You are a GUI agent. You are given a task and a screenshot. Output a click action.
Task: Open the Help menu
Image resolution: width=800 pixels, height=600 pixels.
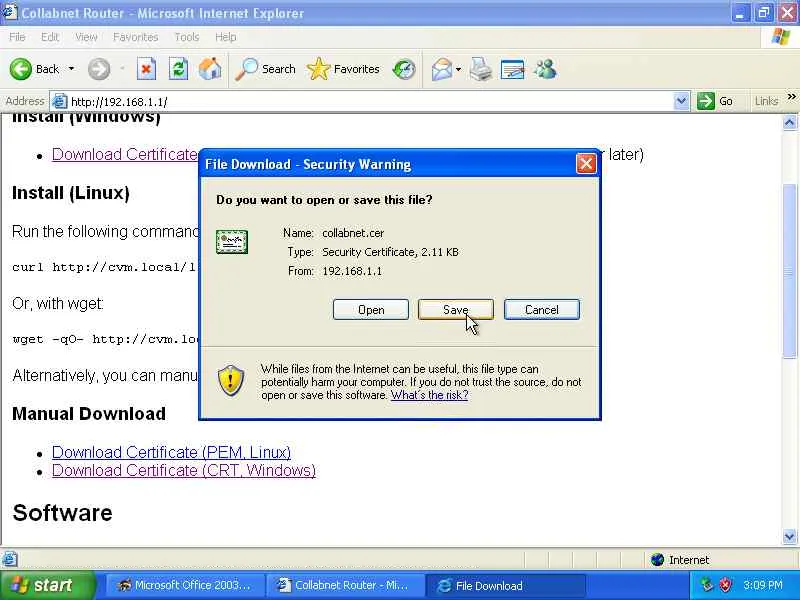(225, 37)
